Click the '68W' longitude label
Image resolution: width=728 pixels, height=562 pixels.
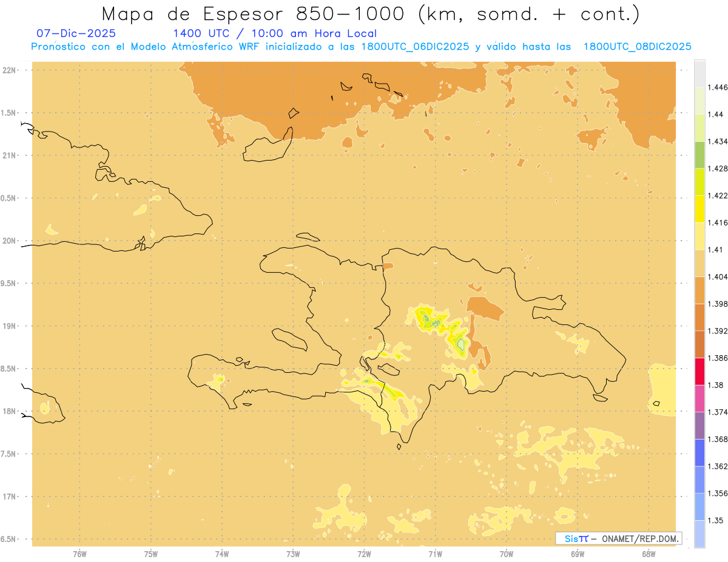[x=648, y=554]
